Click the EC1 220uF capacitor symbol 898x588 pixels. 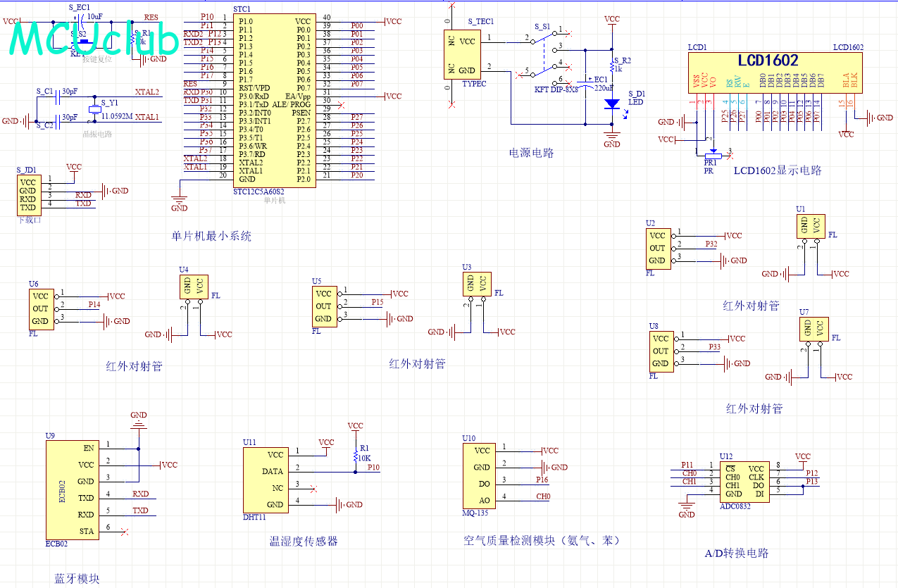pyautogui.click(x=585, y=82)
